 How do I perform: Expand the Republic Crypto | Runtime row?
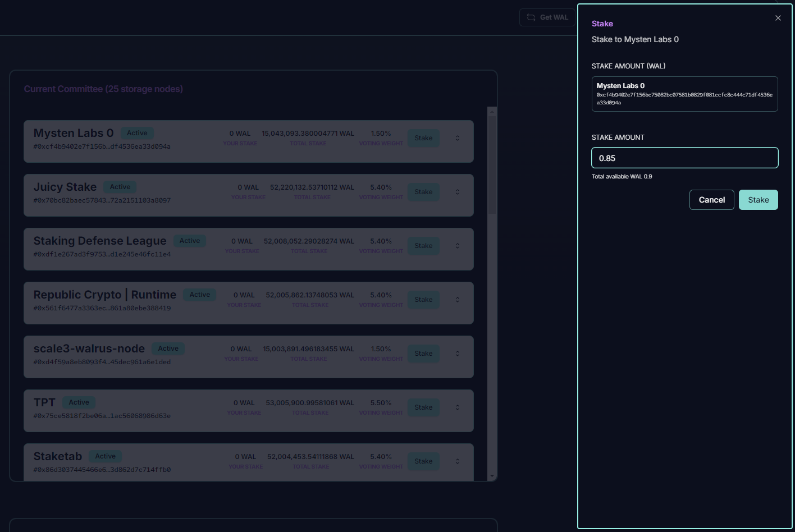pos(458,300)
